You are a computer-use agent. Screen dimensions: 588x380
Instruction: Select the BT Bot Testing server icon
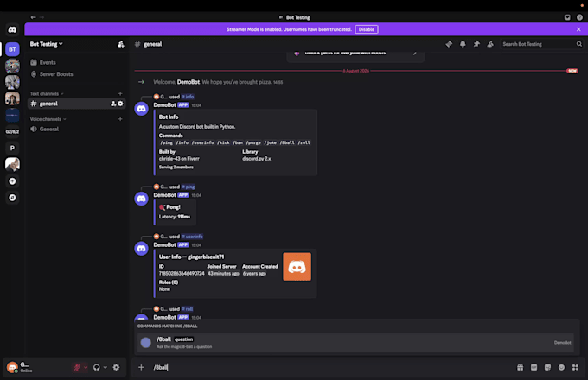(x=12, y=49)
